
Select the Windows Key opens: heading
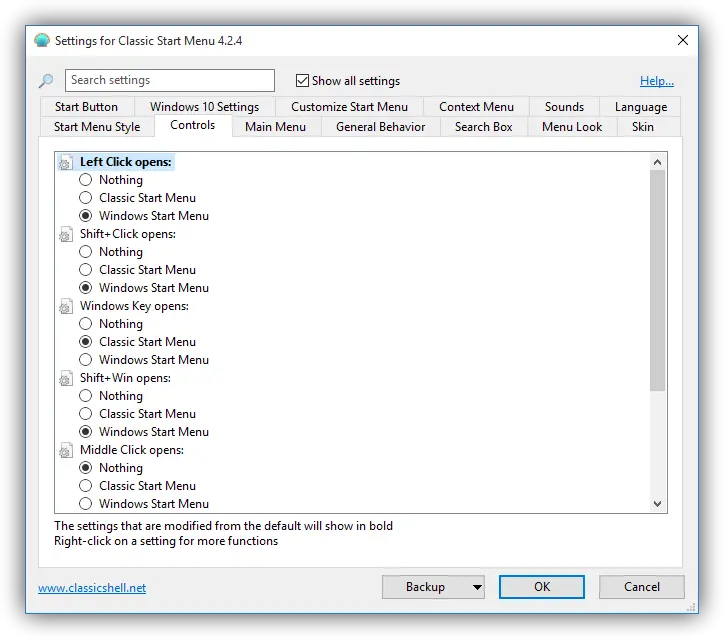134,306
